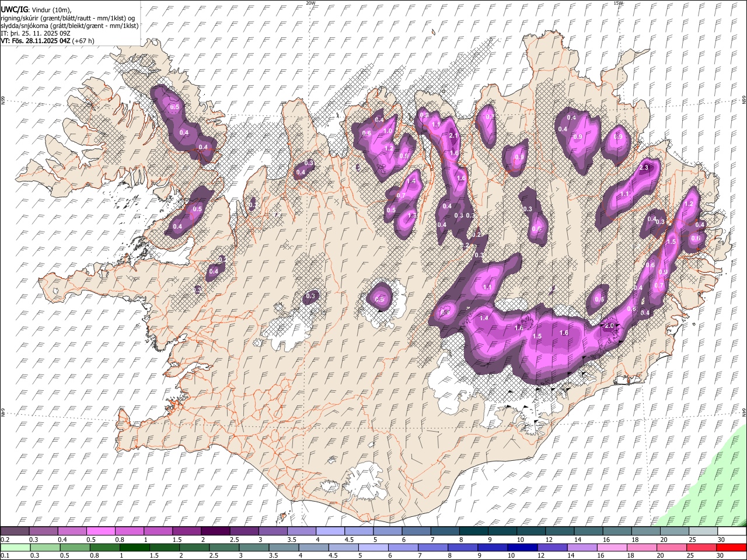Click the "UWC/IG" bold title text

[14, 10]
